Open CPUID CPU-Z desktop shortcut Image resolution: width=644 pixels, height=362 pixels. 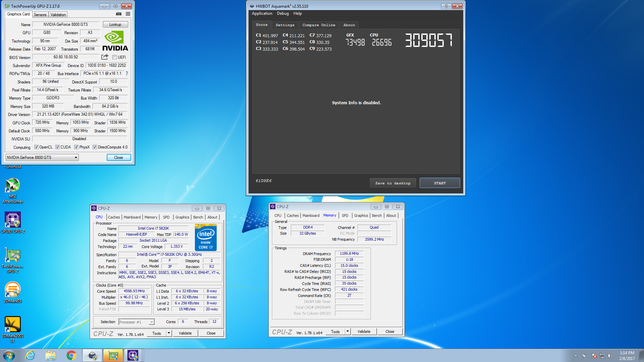click(x=12, y=223)
